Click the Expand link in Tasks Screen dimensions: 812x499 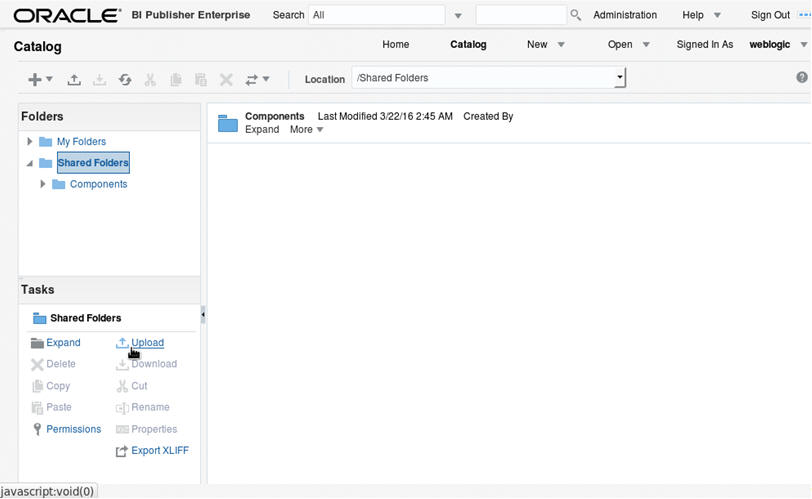(x=63, y=343)
